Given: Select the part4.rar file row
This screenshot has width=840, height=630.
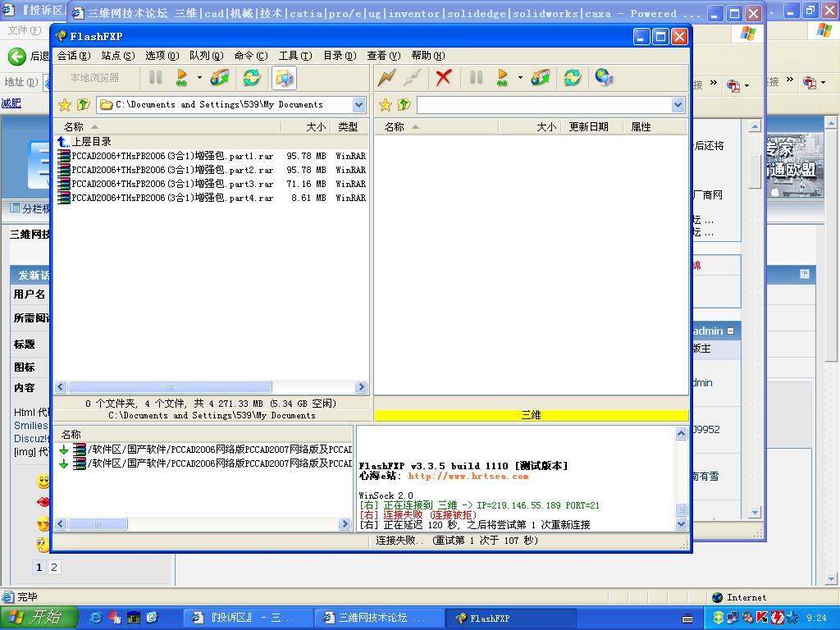Looking at the screenshot, I should (212, 198).
